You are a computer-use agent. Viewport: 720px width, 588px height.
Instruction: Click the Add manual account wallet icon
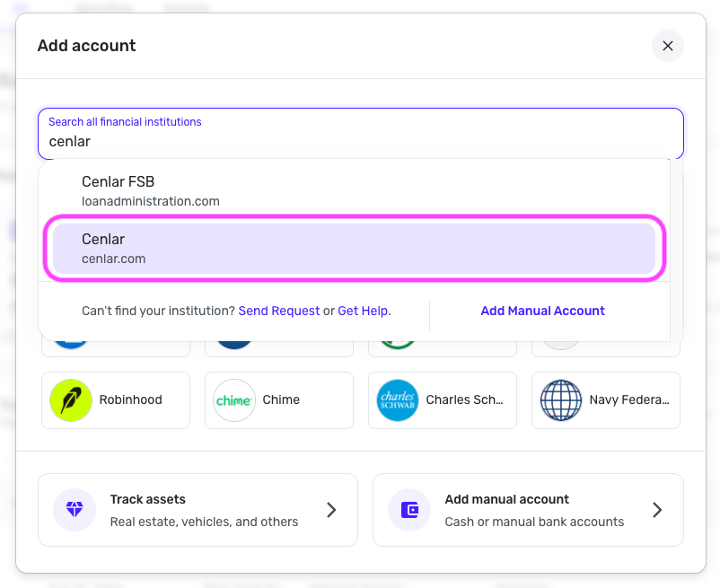(409, 510)
